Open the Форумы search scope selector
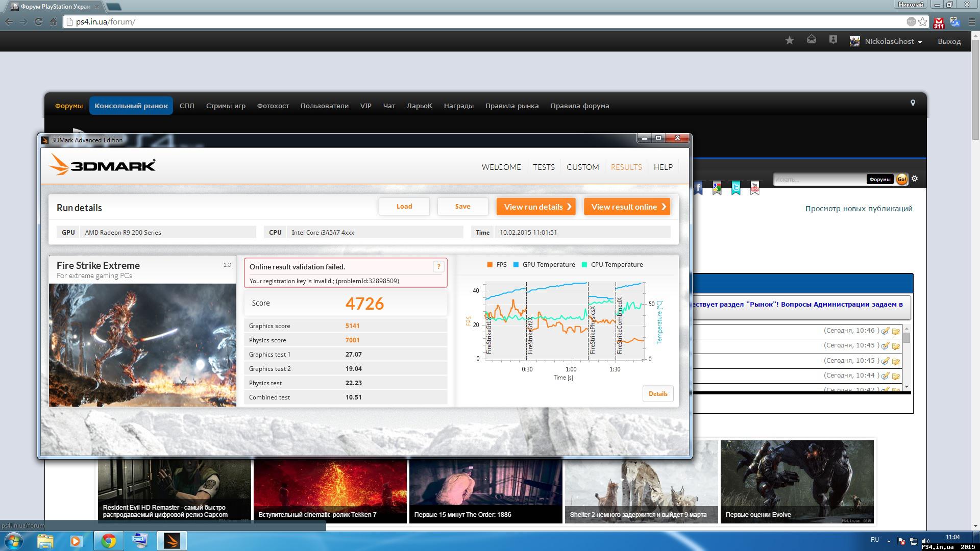Image resolution: width=980 pixels, height=551 pixels. coord(880,179)
